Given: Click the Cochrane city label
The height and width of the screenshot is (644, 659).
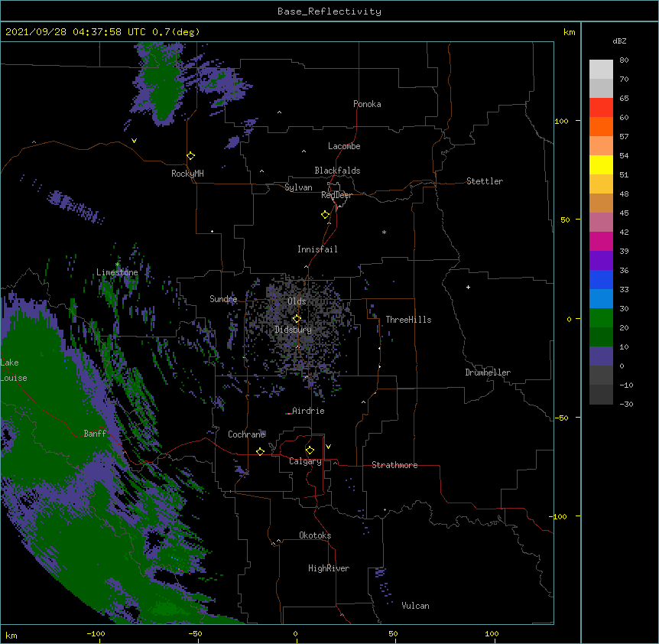Looking at the screenshot, I should point(246,434).
